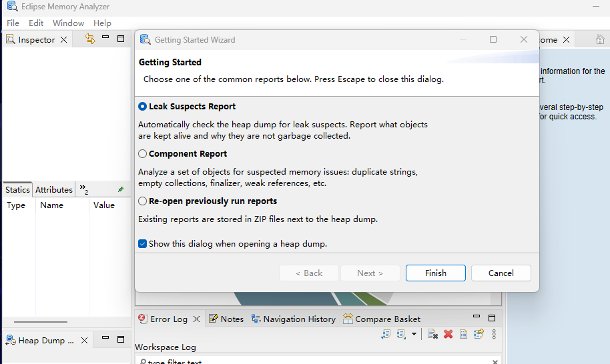This screenshot has width=610, height=364.
Task: Clear the Error Log filter text
Action: click(495, 362)
